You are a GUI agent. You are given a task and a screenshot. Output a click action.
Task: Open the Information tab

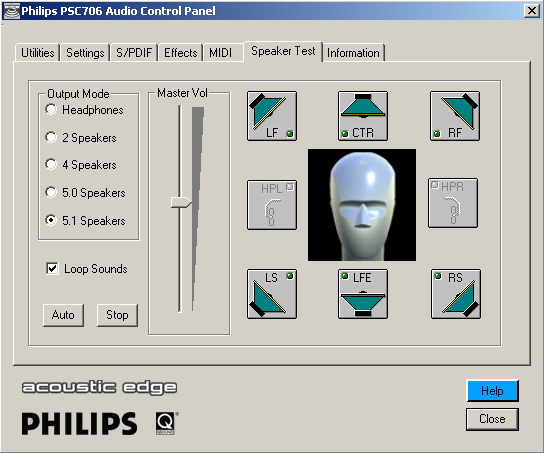(353, 53)
